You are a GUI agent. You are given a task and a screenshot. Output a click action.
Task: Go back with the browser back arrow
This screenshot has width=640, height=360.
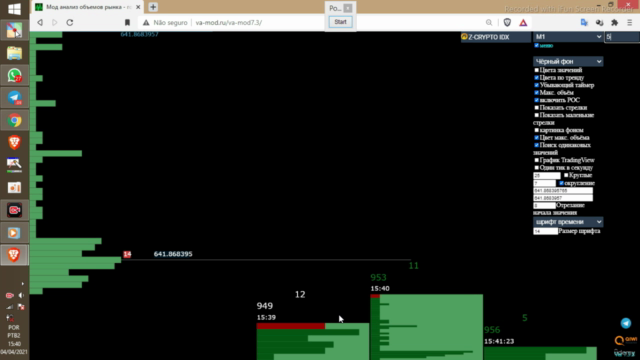[40, 22]
